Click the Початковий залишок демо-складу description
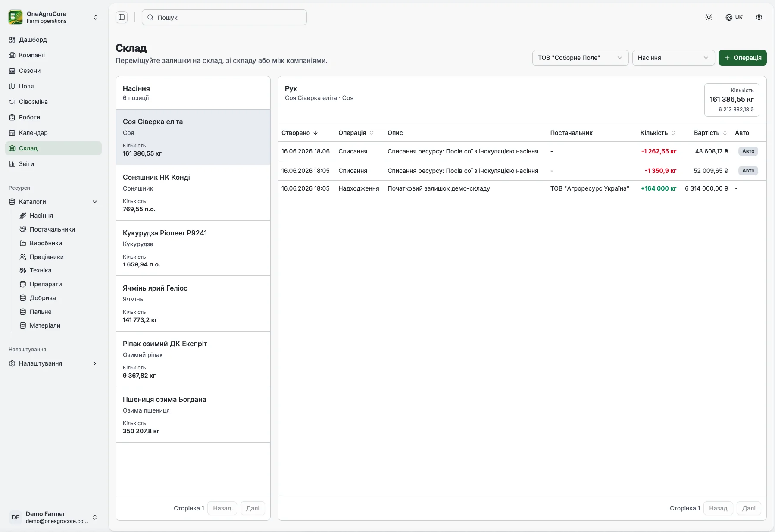 [x=439, y=188]
